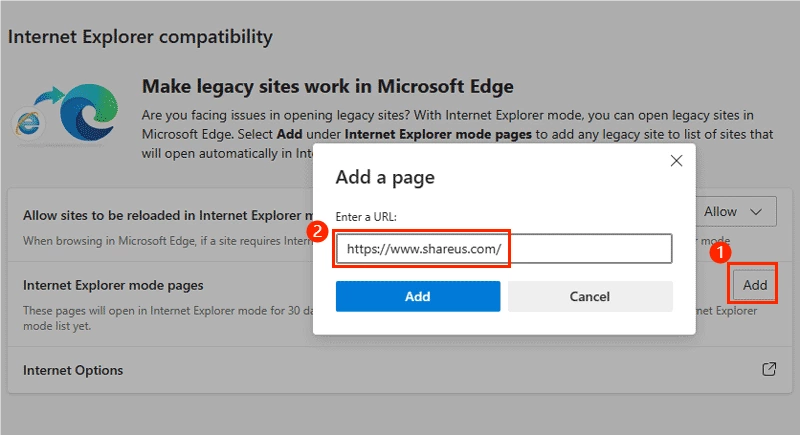The image size is (800, 435).
Task: Confirm with the blue Add button
Action: pyautogui.click(x=417, y=296)
